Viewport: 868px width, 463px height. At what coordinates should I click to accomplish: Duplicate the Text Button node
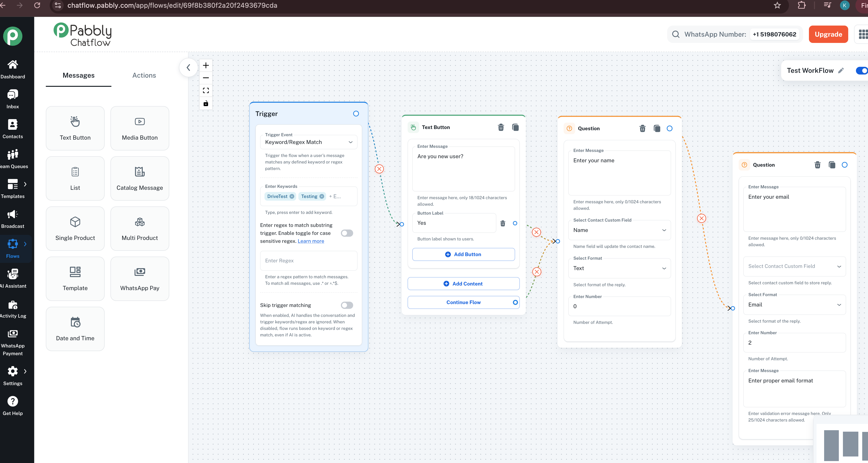(515, 127)
